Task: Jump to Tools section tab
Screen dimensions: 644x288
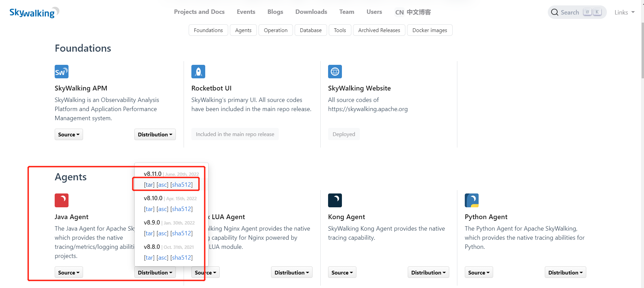Action: tap(340, 30)
